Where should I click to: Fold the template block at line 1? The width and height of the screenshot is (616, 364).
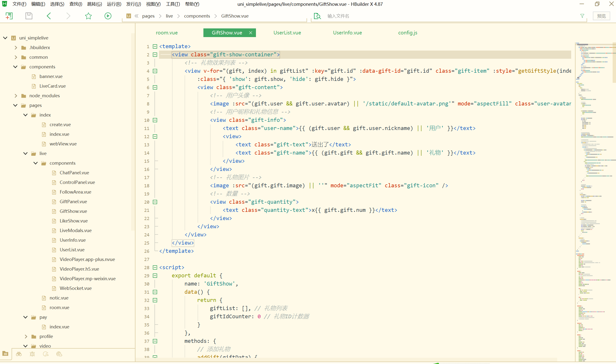(155, 46)
